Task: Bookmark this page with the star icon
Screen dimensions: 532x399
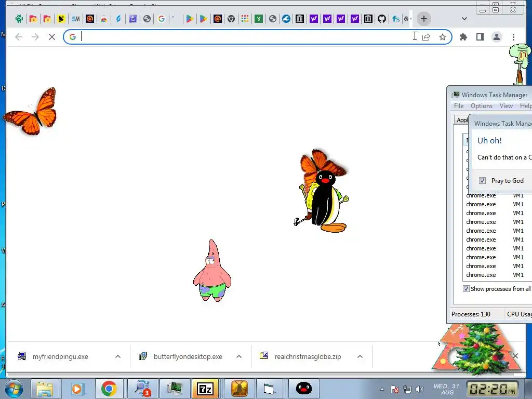Action: click(x=443, y=37)
